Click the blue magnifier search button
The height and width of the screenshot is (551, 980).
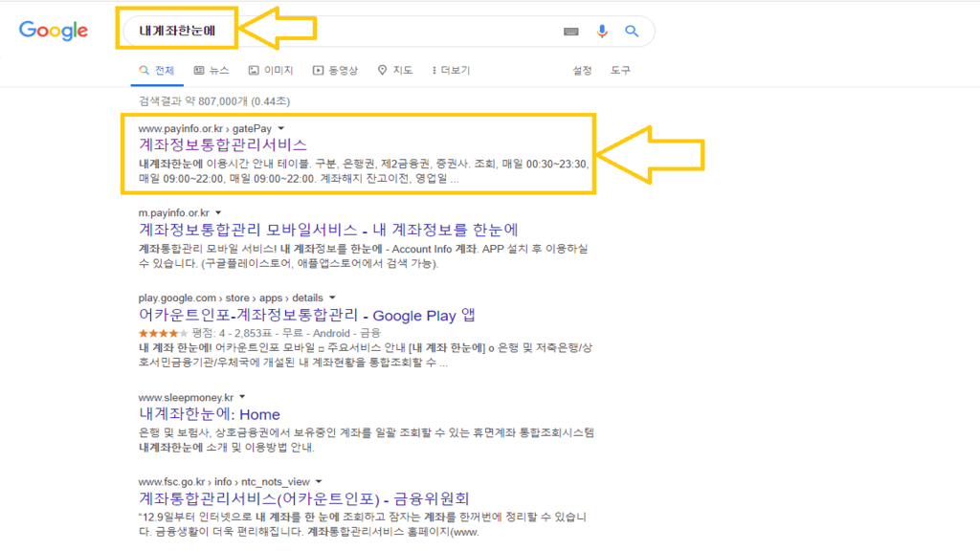[632, 32]
